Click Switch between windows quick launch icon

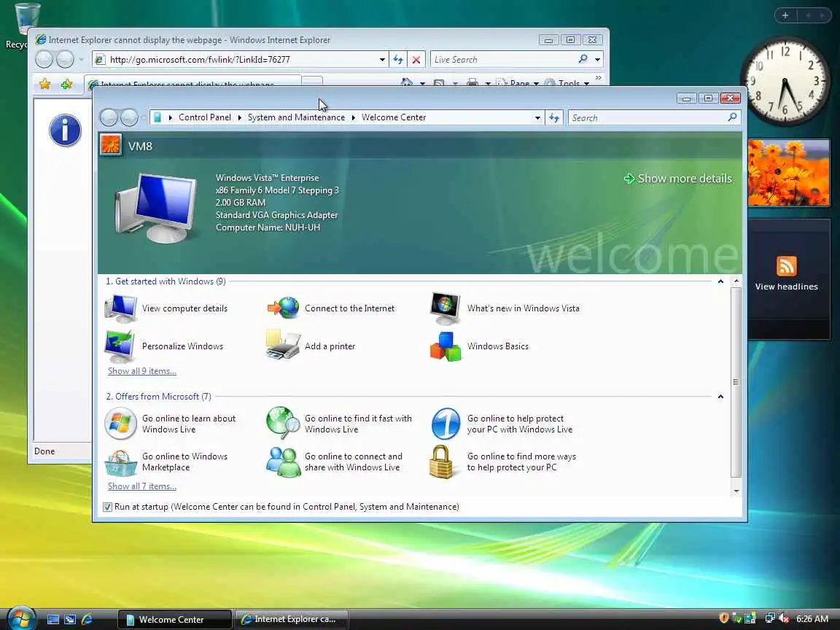pos(70,619)
